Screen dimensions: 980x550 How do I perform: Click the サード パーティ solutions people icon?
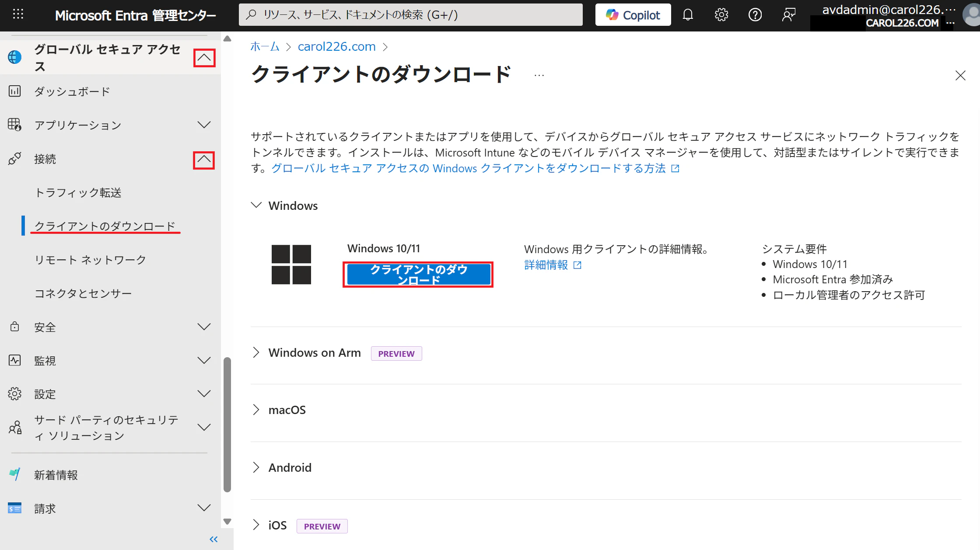[14, 427]
